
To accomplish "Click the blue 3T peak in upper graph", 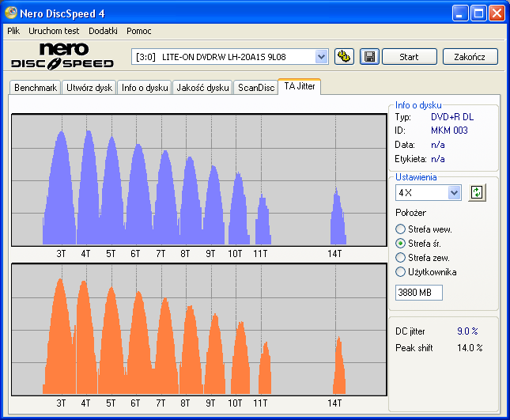I will tap(60, 189).
